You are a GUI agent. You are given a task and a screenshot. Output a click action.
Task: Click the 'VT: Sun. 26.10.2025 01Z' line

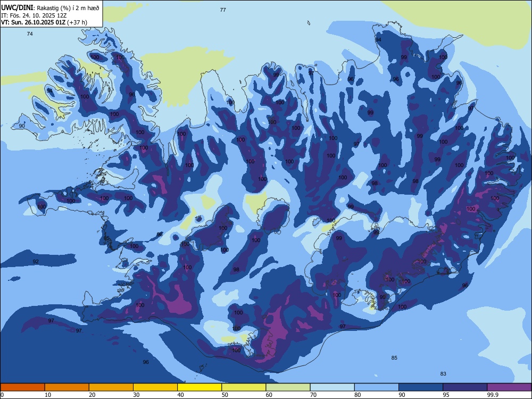click(x=34, y=22)
